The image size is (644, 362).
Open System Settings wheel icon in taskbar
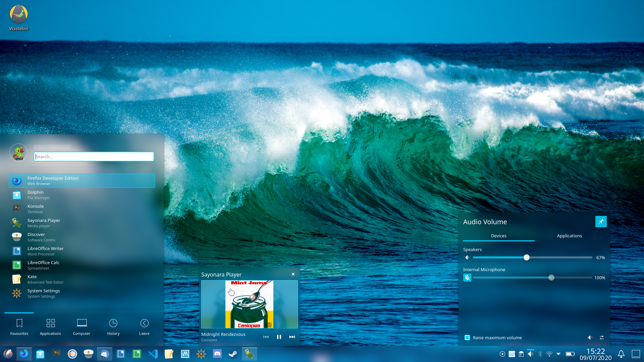point(201,354)
